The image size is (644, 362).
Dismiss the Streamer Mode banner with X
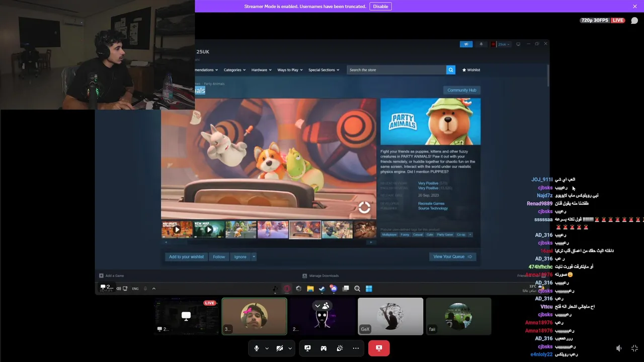(x=635, y=6)
